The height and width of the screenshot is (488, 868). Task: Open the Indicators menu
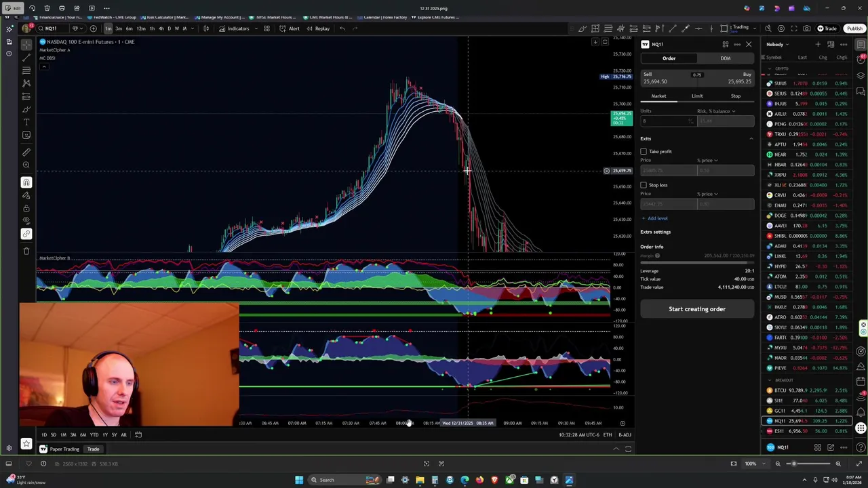[x=234, y=28]
